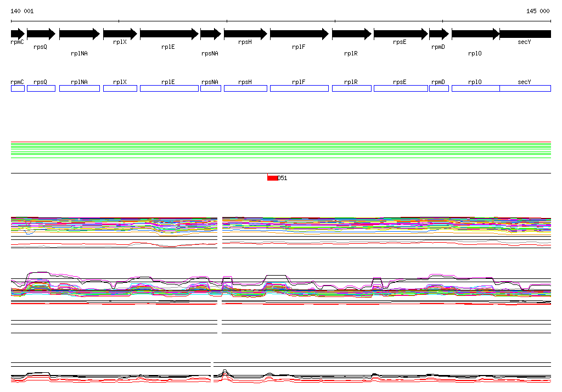The width and height of the screenshot is (562, 392).
Task: Click the blue rpsNA feature box
Action: coord(211,88)
